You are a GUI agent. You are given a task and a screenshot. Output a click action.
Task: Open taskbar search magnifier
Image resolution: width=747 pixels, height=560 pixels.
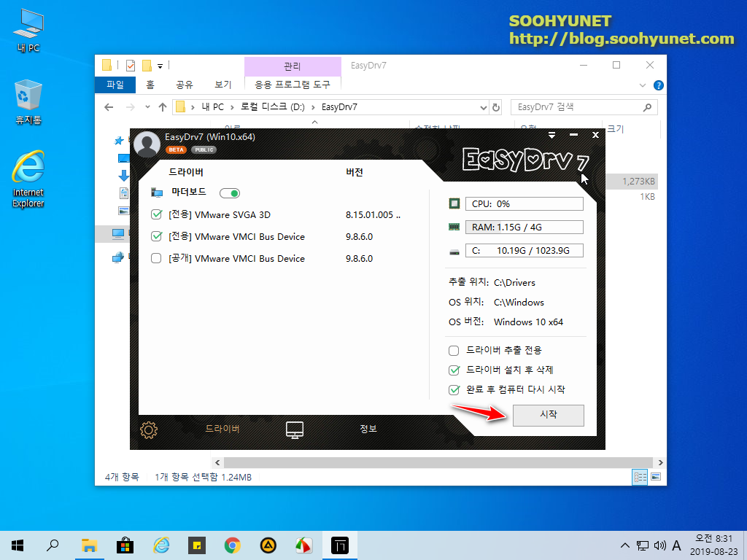53,545
